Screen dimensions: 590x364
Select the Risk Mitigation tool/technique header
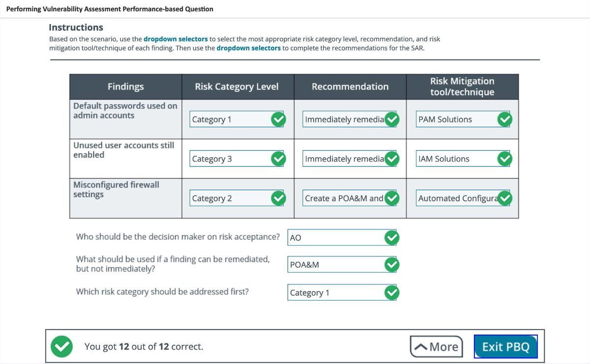pos(462,86)
